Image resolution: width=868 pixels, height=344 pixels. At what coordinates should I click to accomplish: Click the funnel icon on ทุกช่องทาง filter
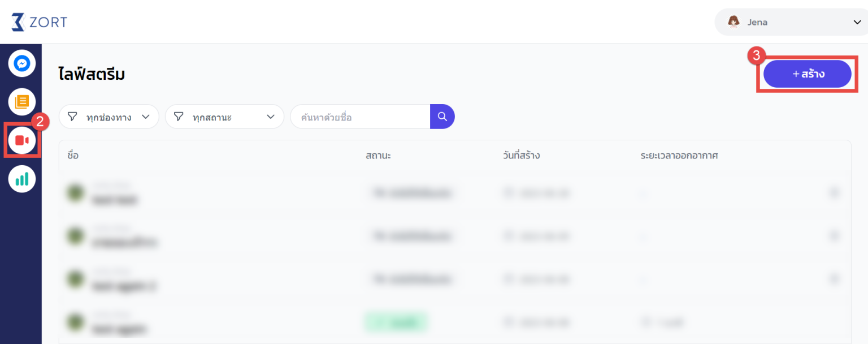(x=72, y=117)
